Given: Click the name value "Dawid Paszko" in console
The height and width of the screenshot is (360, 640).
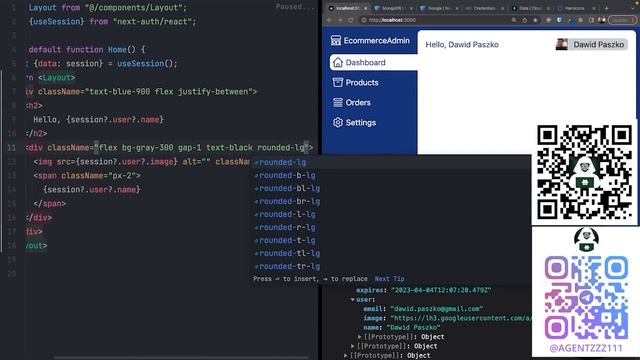Looking at the screenshot, I should tap(413, 328).
